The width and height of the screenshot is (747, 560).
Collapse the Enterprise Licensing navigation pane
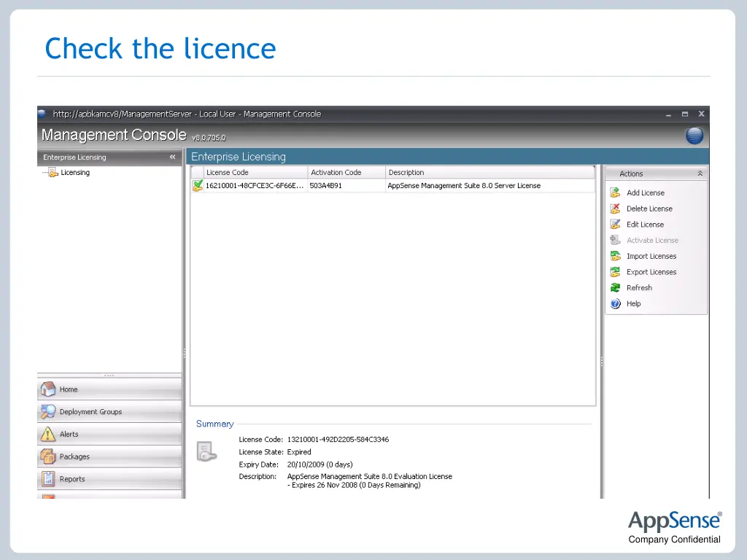click(x=172, y=157)
